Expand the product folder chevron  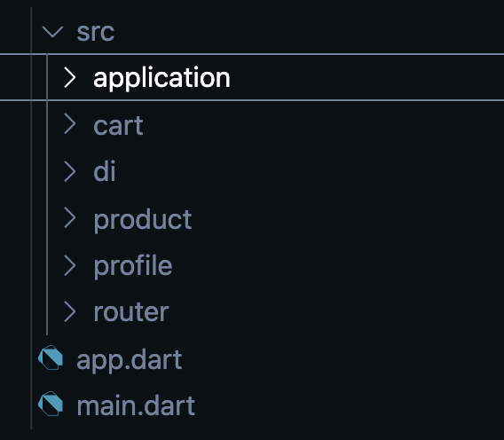point(70,218)
